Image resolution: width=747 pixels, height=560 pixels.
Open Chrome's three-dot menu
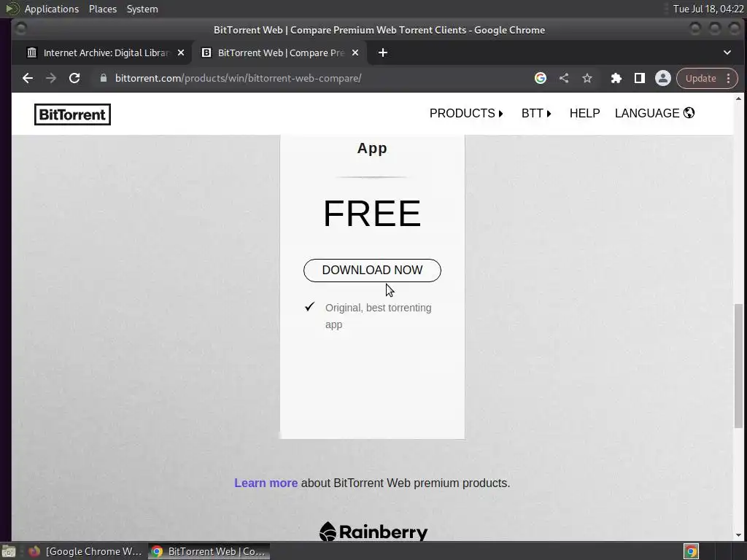[x=729, y=78]
